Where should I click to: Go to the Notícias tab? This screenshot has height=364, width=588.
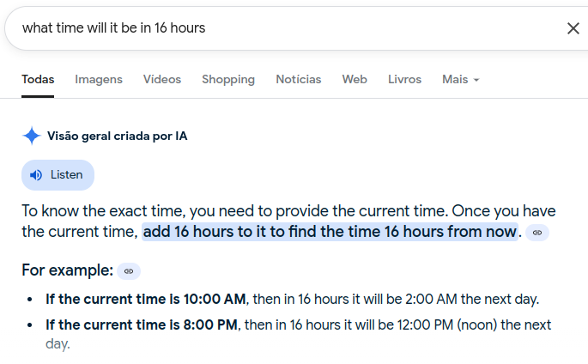click(299, 80)
